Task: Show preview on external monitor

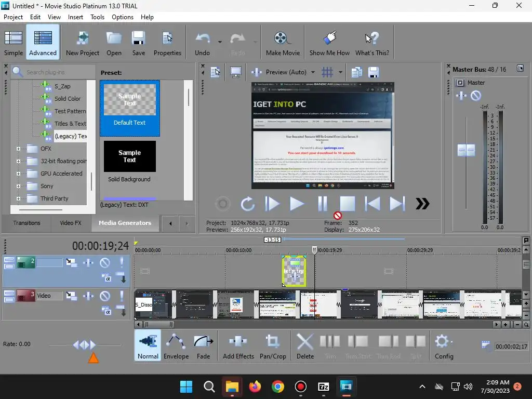Action: 235,72
